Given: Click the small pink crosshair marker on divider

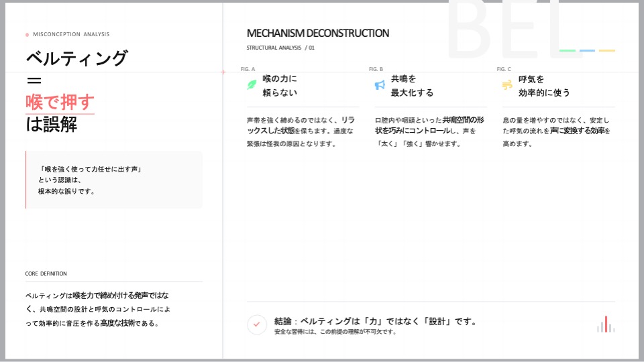Looking at the screenshot, I should (x=223, y=72).
